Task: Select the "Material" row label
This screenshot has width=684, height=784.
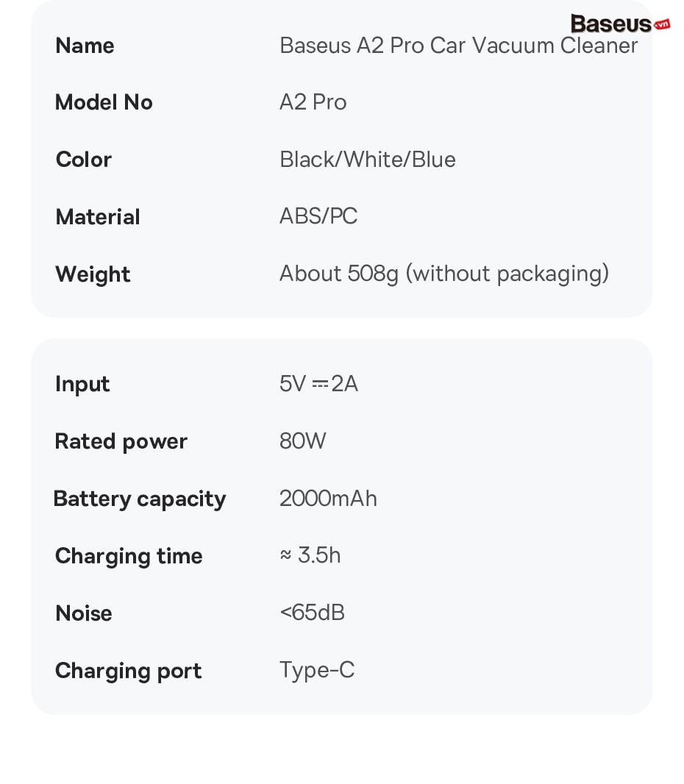Action: pyautogui.click(x=97, y=217)
